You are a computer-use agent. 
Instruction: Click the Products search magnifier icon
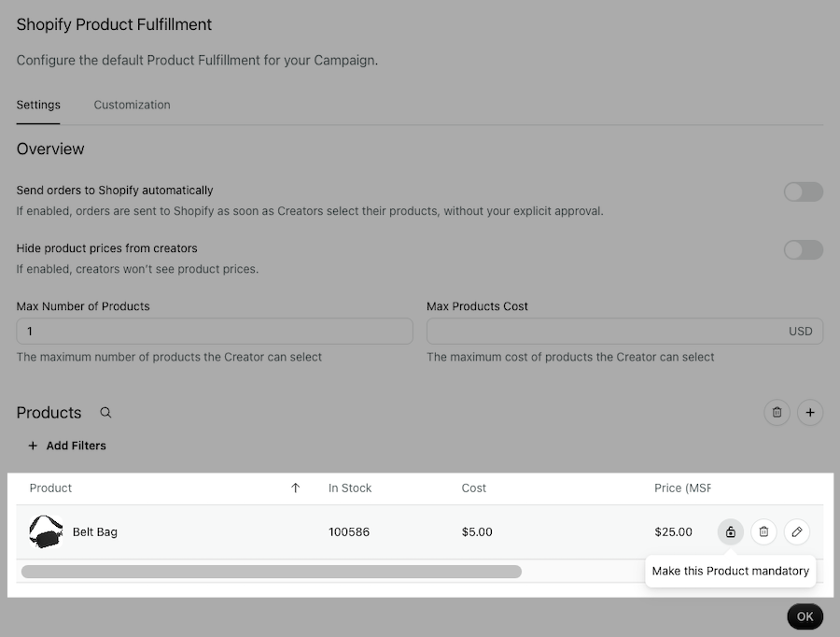point(105,412)
